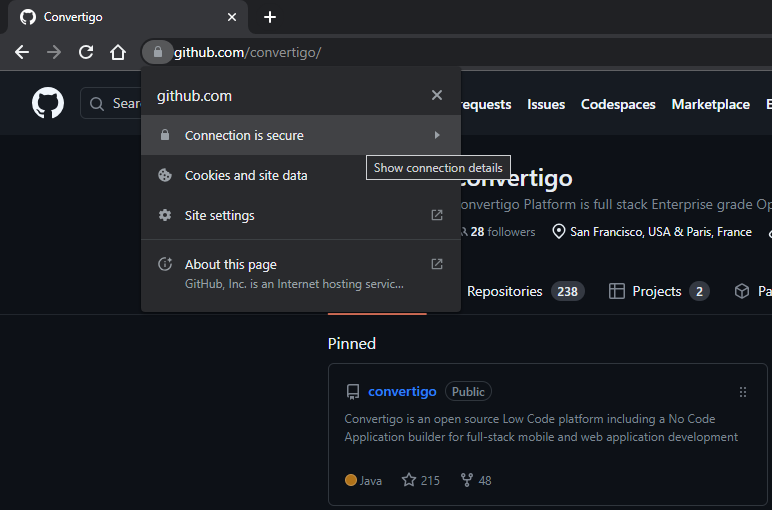Screen dimensions: 772x510
Task: Go to browser home page icon
Action: pos(118,52)
